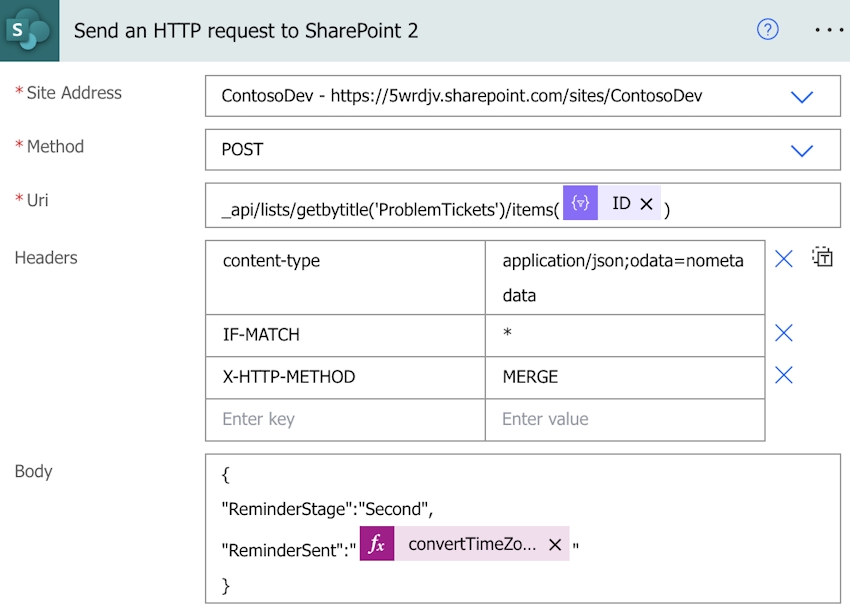Click the Enter value header field
This screenshot has width=850, height=611.
point(624,419)
